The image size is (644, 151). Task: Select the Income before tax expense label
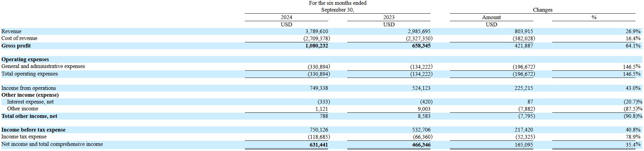(33, 130)
